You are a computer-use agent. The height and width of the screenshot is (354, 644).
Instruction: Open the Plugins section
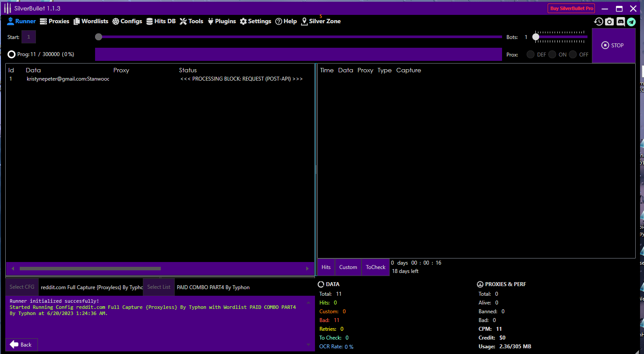(222, 21)
